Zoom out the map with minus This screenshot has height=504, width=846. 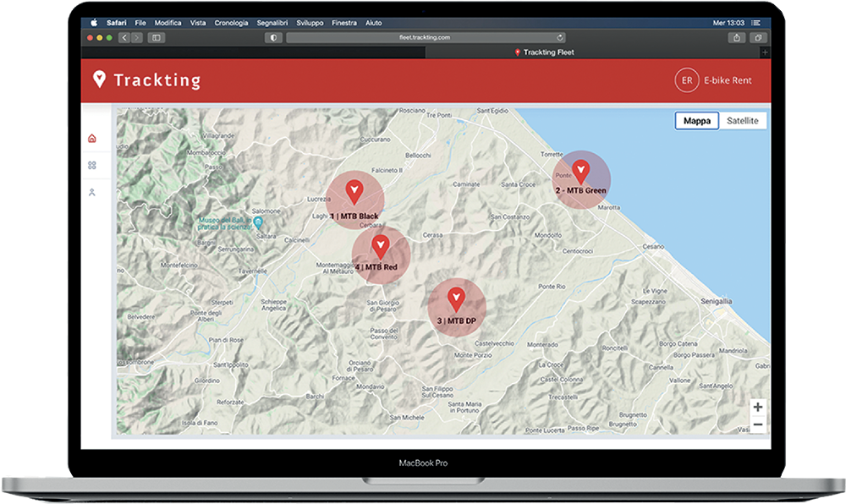758,425
